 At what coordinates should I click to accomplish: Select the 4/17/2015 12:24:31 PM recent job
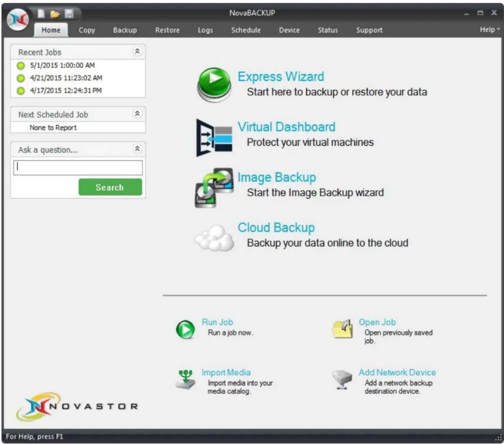(x=66, y=91)
